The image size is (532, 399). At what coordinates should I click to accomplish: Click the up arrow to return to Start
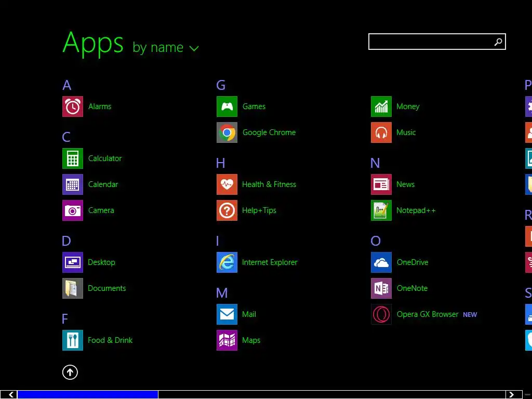(x=70, y=372)
